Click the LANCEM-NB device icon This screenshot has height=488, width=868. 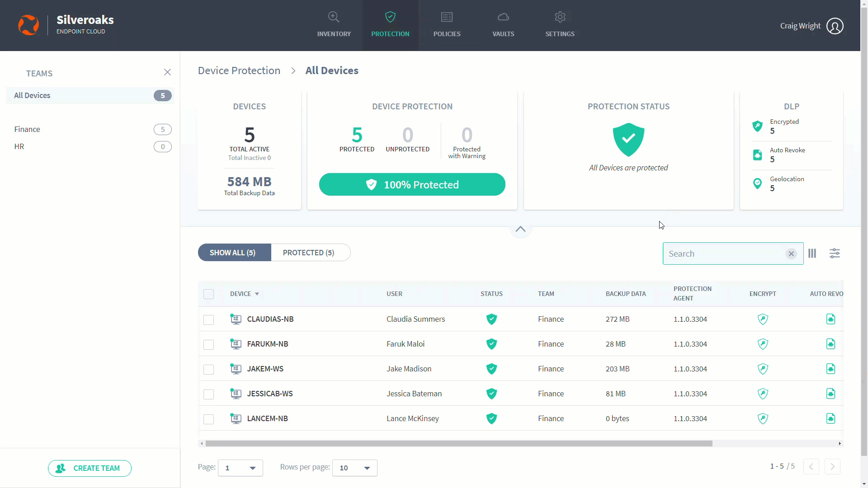[236, 418]
